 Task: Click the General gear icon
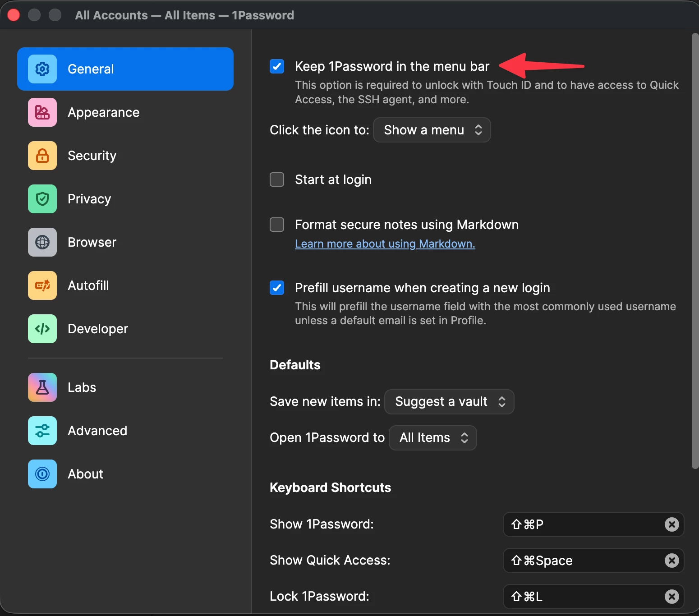tap(42, 69)
